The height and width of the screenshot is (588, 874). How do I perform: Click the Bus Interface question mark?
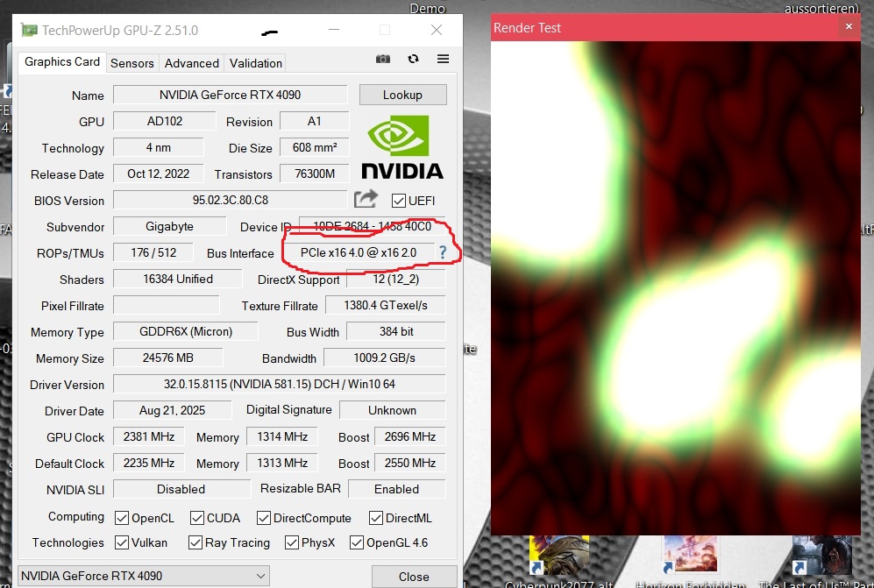(x=443, y=252)
